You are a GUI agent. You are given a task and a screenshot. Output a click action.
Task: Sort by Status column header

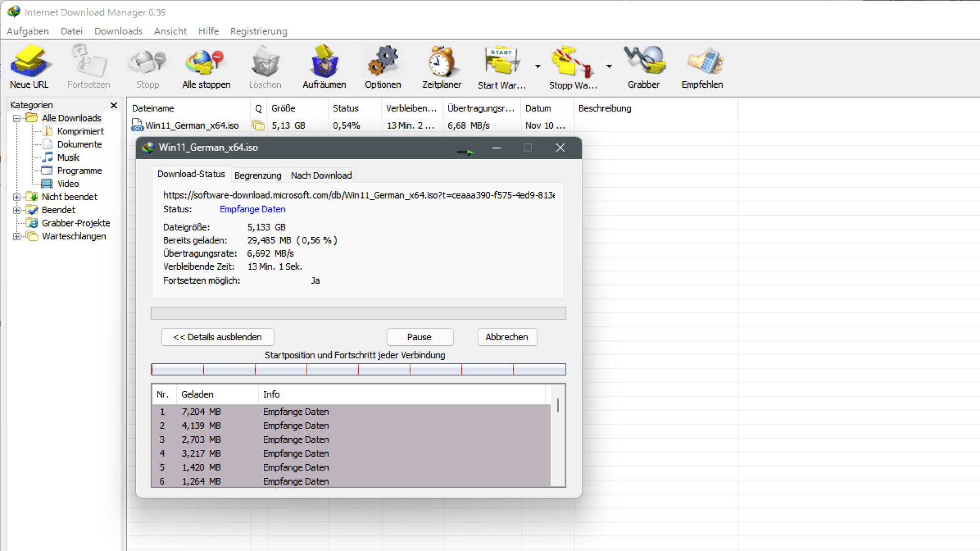tap(355, 108)
